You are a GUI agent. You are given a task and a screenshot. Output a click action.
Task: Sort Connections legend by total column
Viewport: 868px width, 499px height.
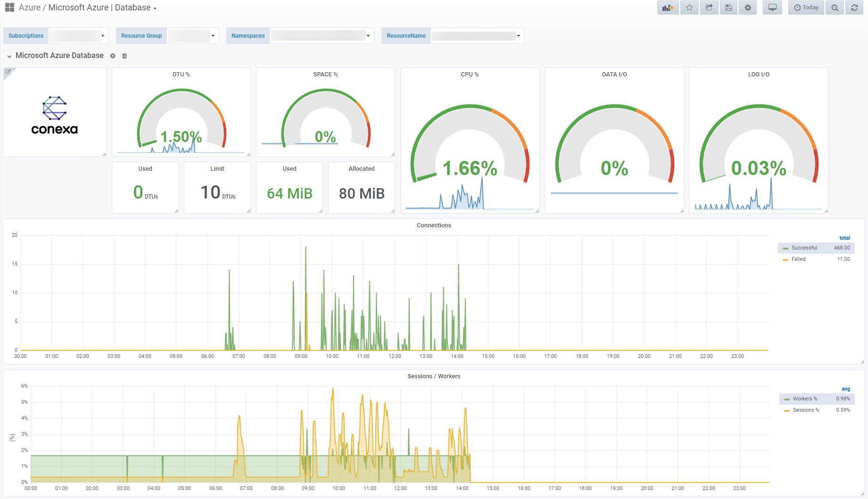click(x=844, y=238)
